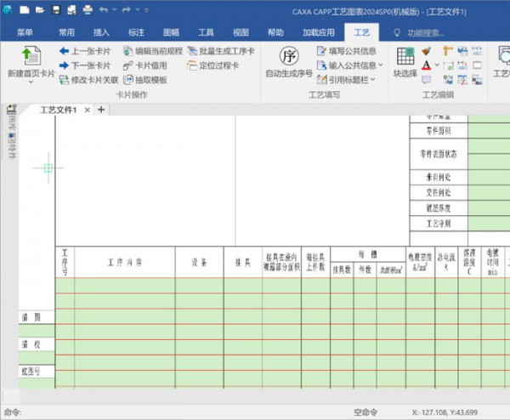Close the 工艺文件1 document tab

click(88, 110)
